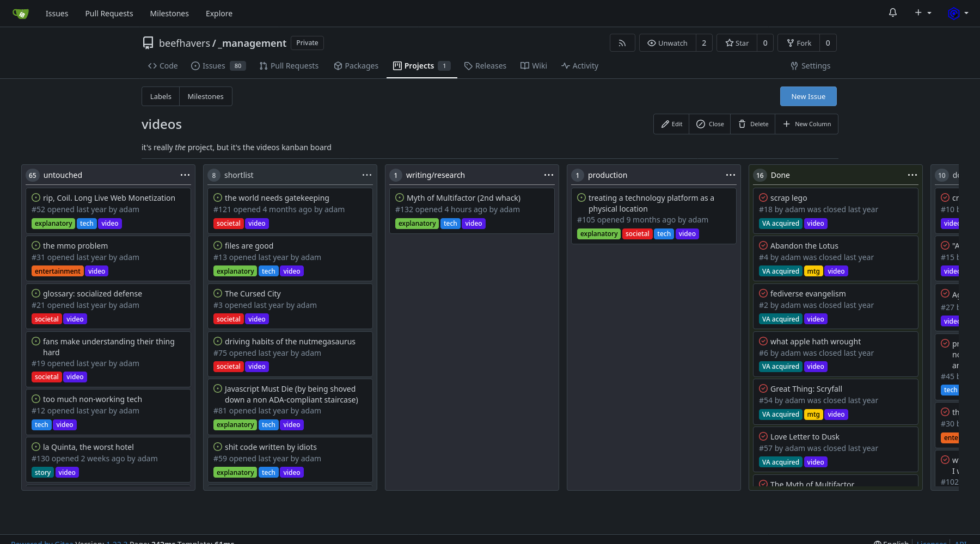Switch to the Issues tab
980x544 pixels.
[x=213, y=66]
